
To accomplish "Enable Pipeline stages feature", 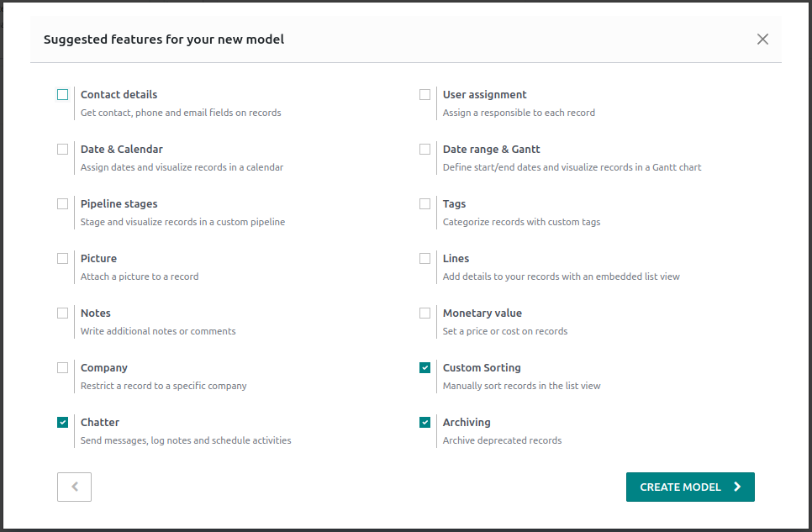I will click(63, 204).
